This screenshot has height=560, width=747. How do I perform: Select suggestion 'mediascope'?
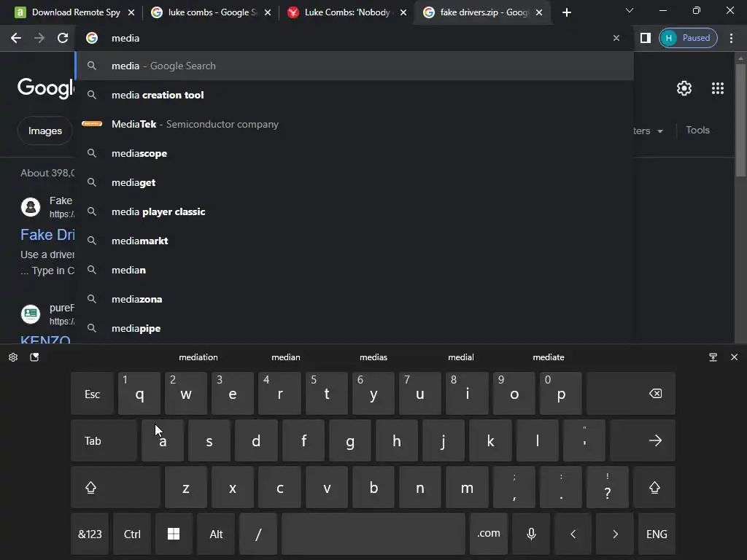coord(355,153)
